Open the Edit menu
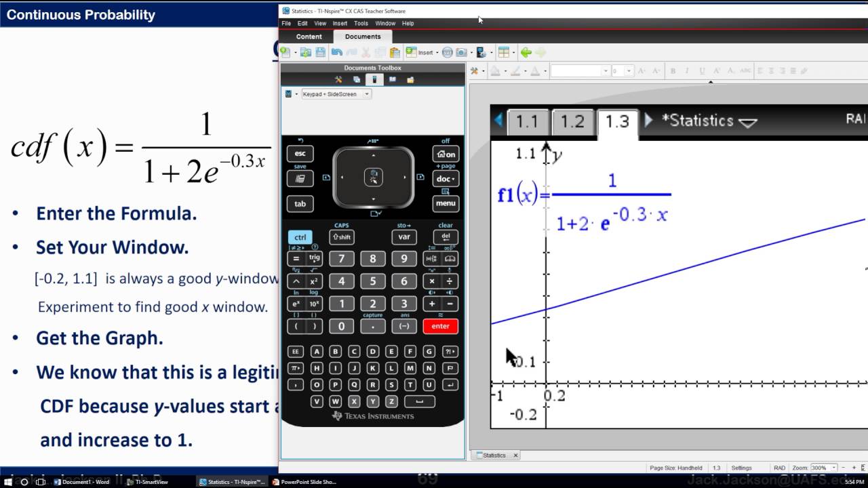Image resolution: width=868 pixels, height=488 pixels. tap(302, 23)
